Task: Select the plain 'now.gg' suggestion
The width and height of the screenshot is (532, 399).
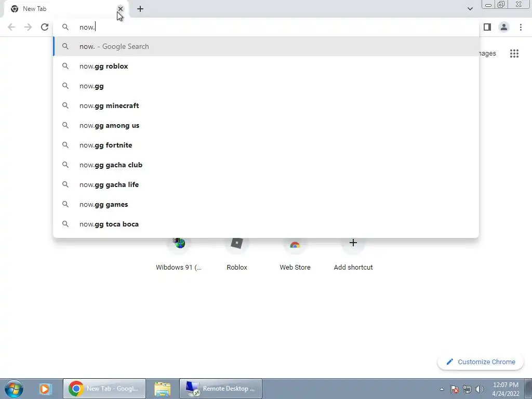Action: [266, 86]
